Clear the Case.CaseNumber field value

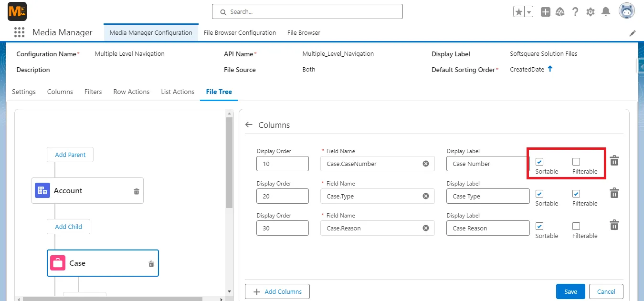click(425, 164)
